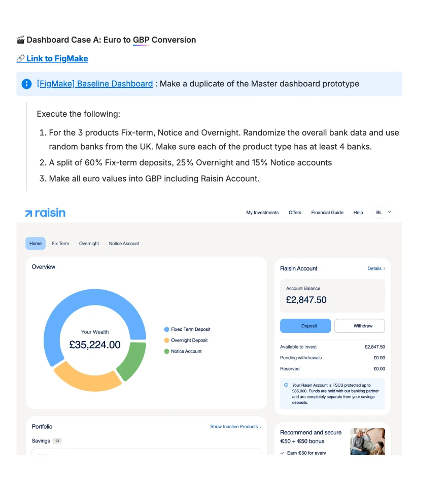Viewport: 448px width, 478px height.
Task: Click the Savings heading
Action: [41, 441]
